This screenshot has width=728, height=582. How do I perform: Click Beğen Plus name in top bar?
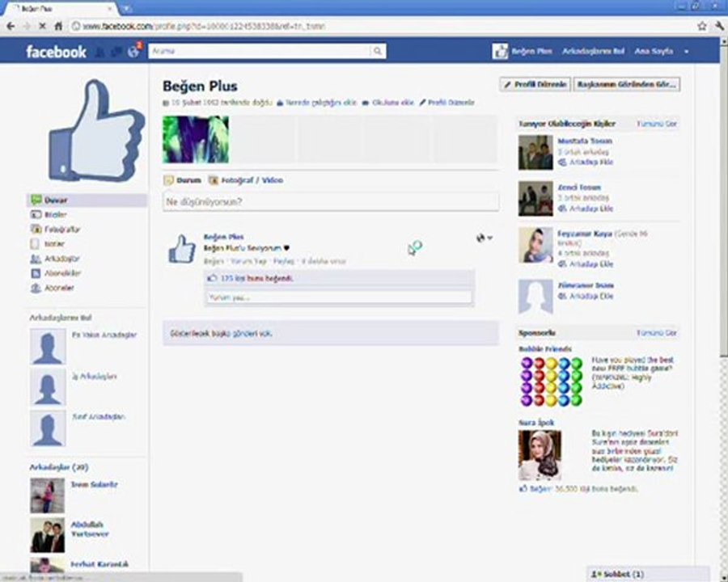531,51
